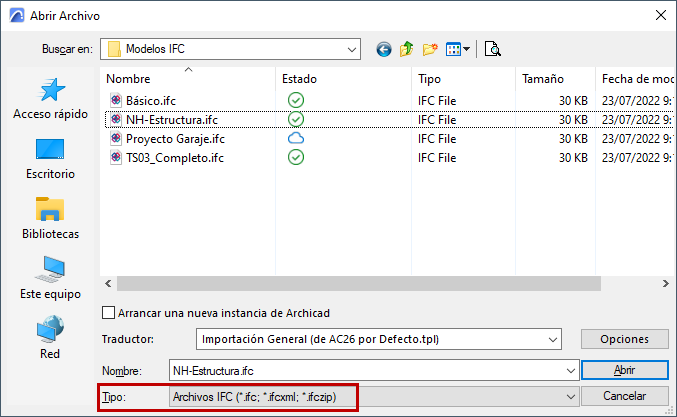Sort by the Tipo column header

coord(429,79)
